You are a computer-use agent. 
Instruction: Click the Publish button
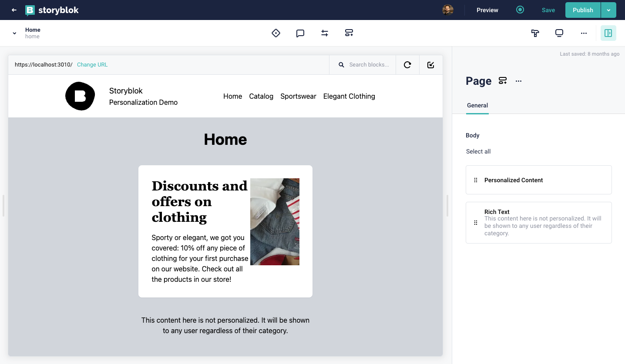tap(583, 10)
